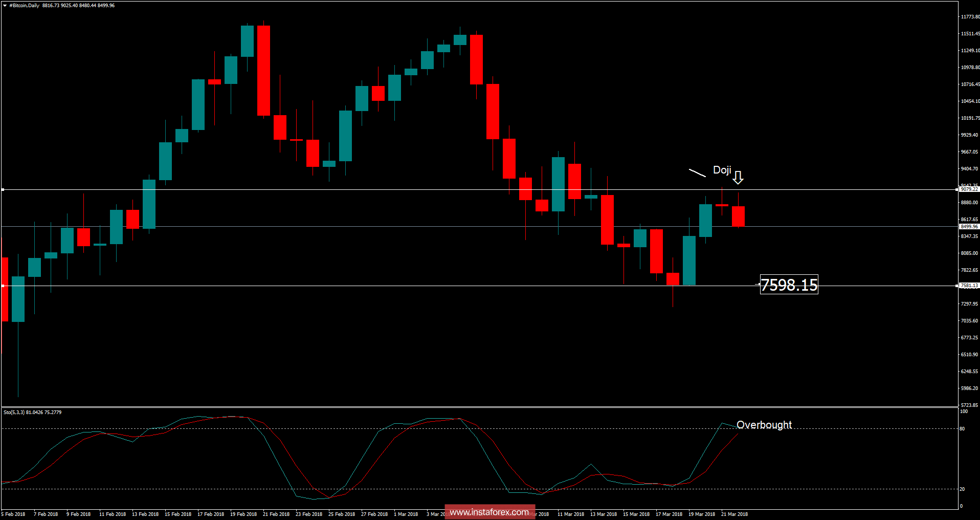This screenshot has height=520, width=980.
Task: Select the "7598.15" price text box
Action: tap(789, 285)
